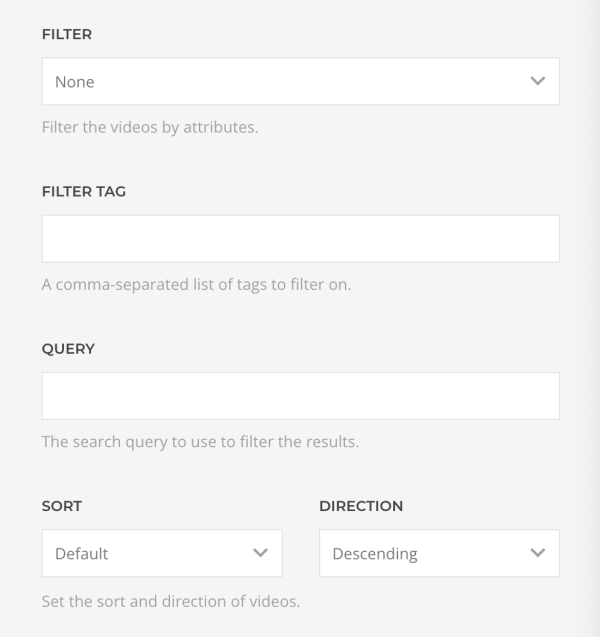
Task: Open the Sort dropdown set to Default
Action: click(x=162, y=553)
